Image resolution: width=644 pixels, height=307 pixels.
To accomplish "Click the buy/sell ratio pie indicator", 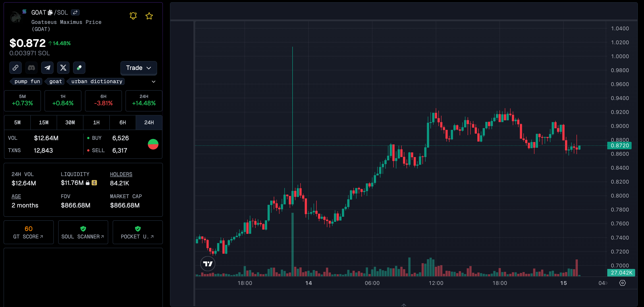I will click(153, 144).
